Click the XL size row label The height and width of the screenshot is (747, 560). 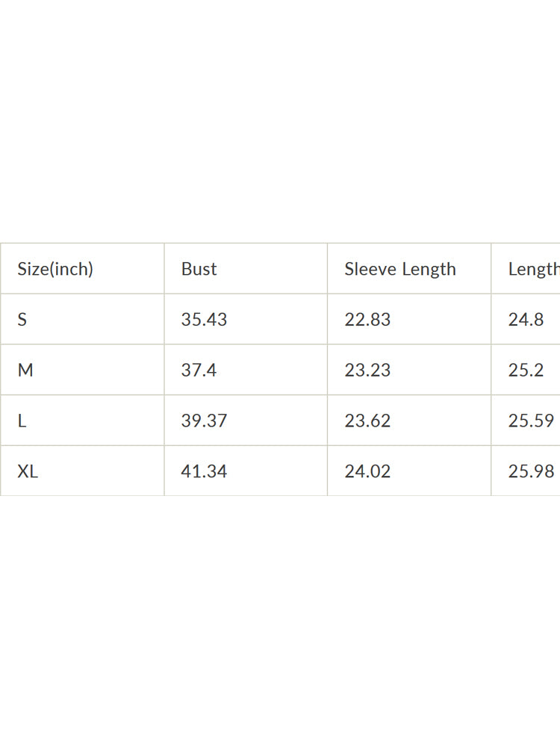point(28,472)
